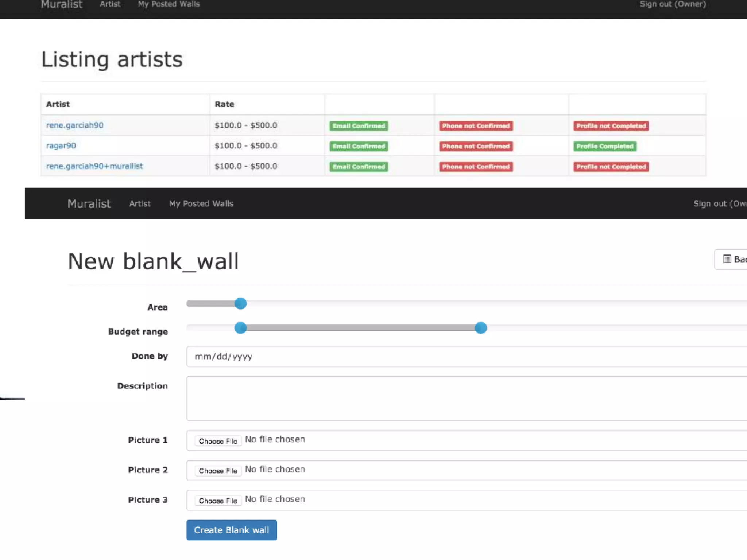
Task: Click the Area slider handle
Action: click(240, 303)
